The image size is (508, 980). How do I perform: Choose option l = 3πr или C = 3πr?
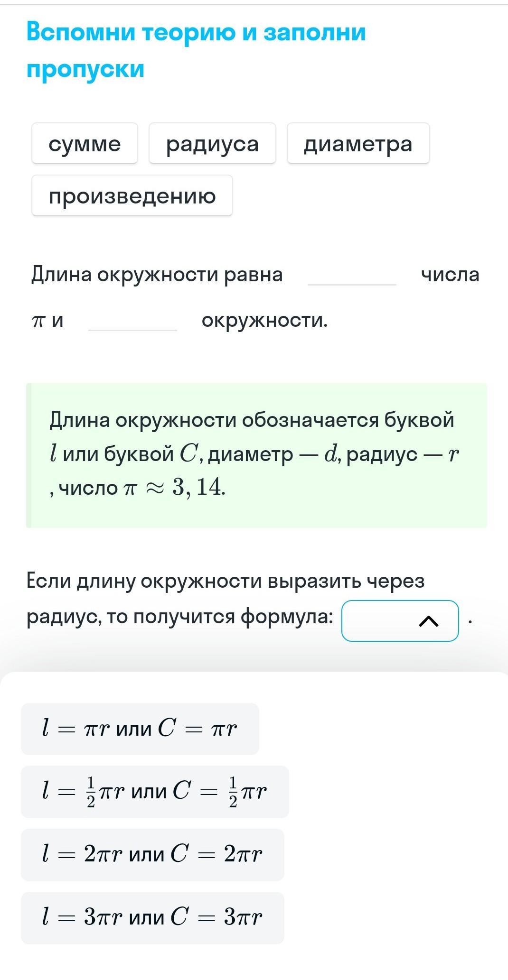(x=152, y=917)
